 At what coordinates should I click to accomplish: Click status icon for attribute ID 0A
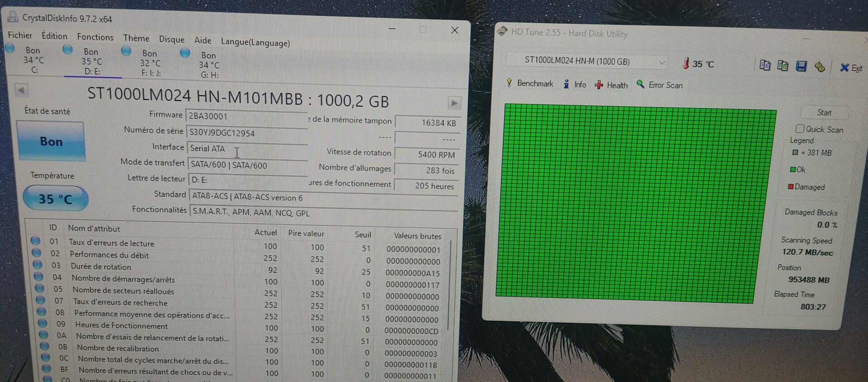[x=43, y=334]
